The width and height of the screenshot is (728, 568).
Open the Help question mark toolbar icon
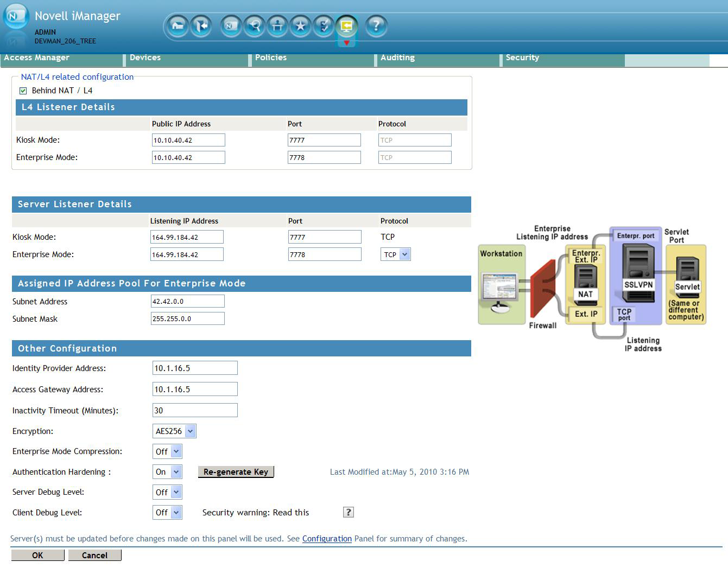[x=376, y=25]
